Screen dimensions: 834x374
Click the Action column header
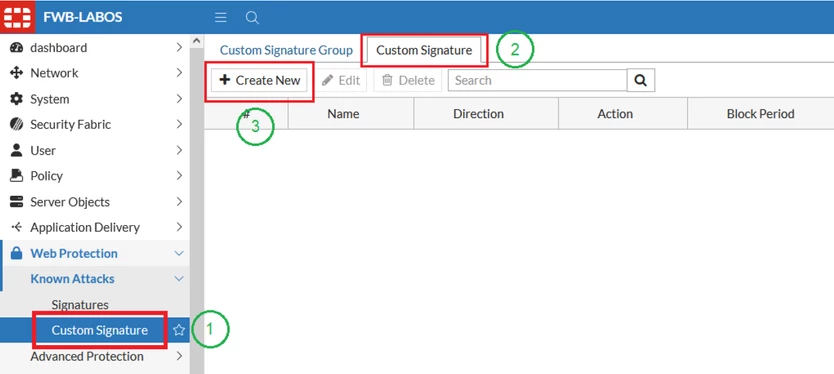615,114
